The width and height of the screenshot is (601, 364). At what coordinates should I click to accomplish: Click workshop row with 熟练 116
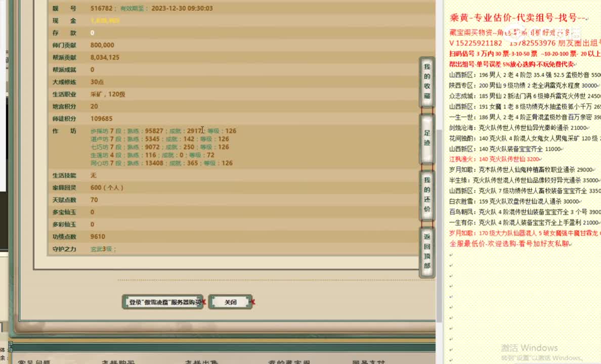[153, 155]
